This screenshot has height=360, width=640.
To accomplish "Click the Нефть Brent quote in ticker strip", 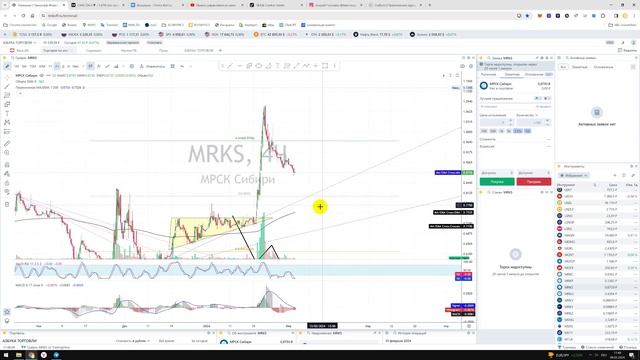I will [378, 35].
